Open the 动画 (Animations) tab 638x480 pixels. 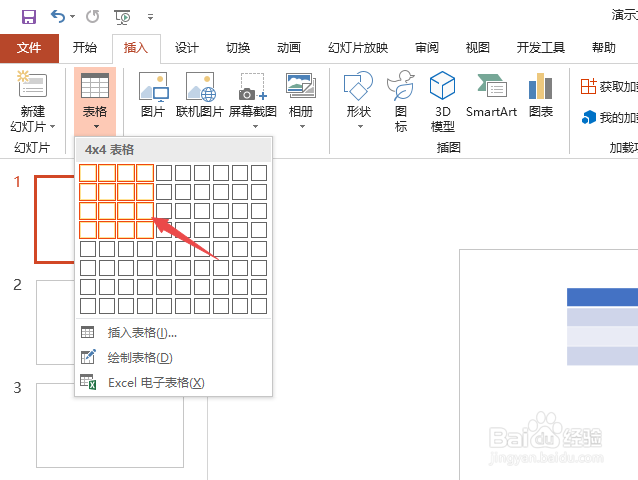tap(289, 48)
